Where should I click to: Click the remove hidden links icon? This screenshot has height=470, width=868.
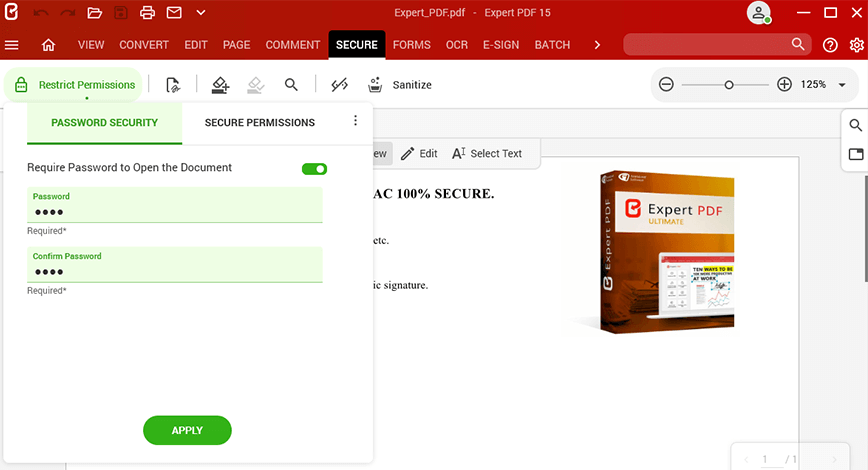[x=339, y=85]
